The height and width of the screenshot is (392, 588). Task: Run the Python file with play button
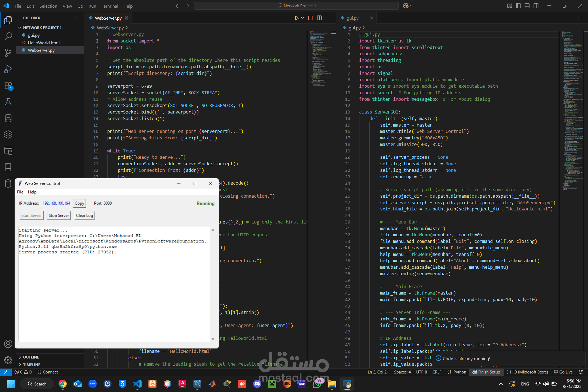[296, 18]
